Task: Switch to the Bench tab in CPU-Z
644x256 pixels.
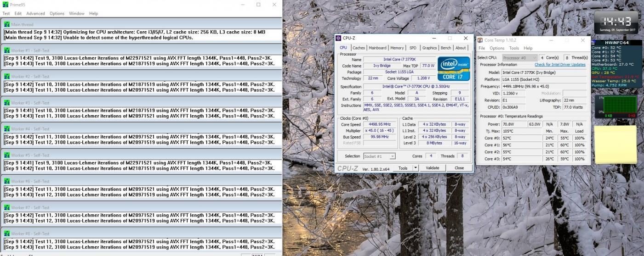Action: pos(446,48)
